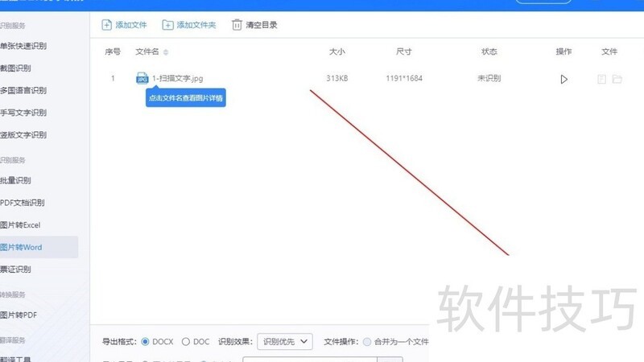Open PDF document recognition (PDF文档识别)
The image size is (644, 362).
click(23, 203)
